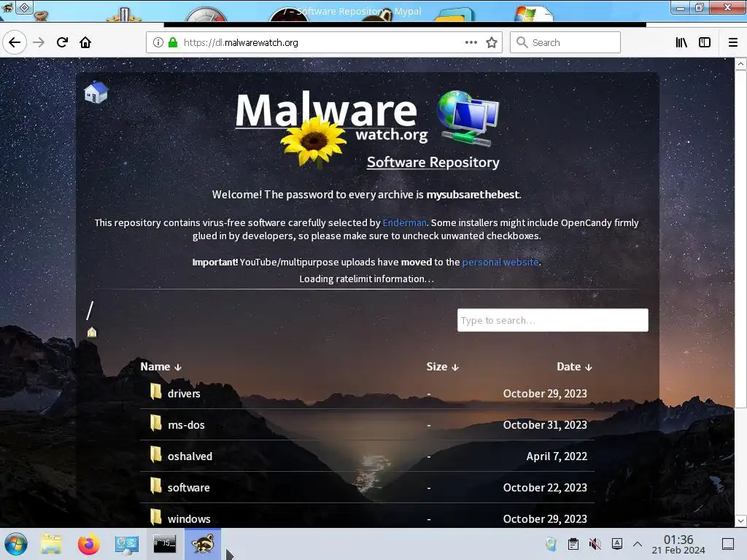This screenshot has height=560, width=747.
Task: Open the terminal taskbar icon
Action: click(164, 544)
